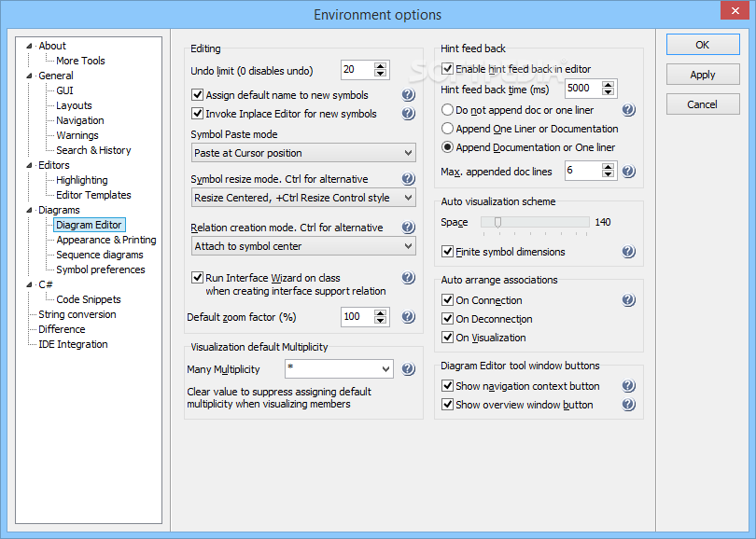Select Appearance & Printing item
The image size is (756, 539).
click(x=106, y=240)
